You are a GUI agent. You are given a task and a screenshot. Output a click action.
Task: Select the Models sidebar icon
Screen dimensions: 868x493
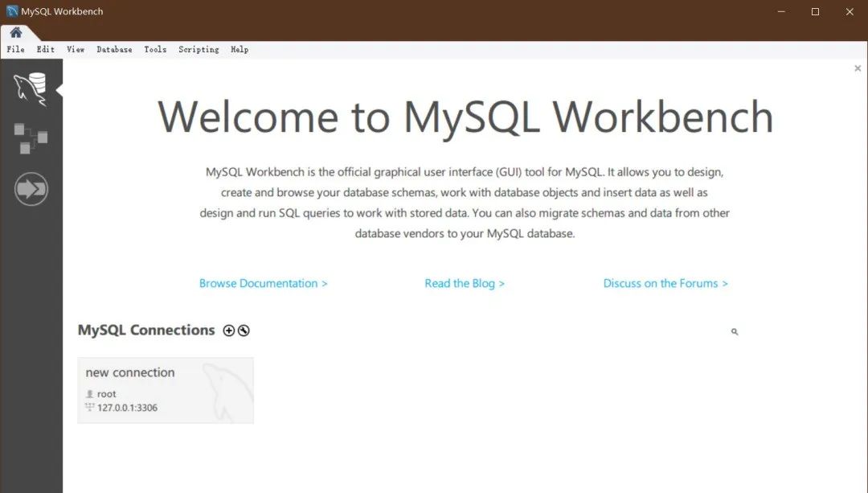[x=31, y=138]
